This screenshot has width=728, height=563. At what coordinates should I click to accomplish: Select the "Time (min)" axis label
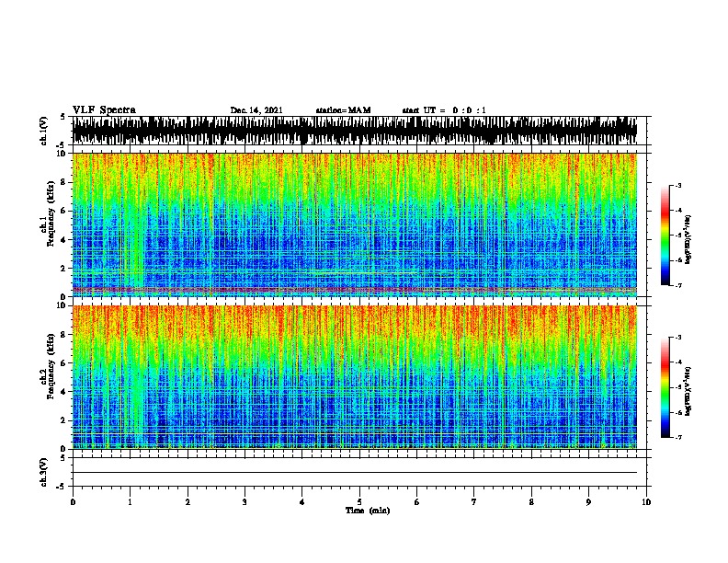368,511
